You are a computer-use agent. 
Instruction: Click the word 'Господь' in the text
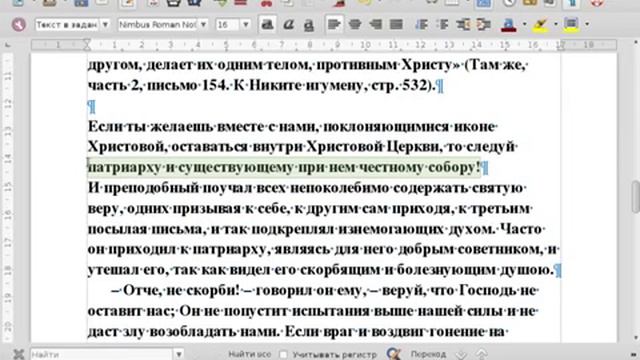(488, 290)
